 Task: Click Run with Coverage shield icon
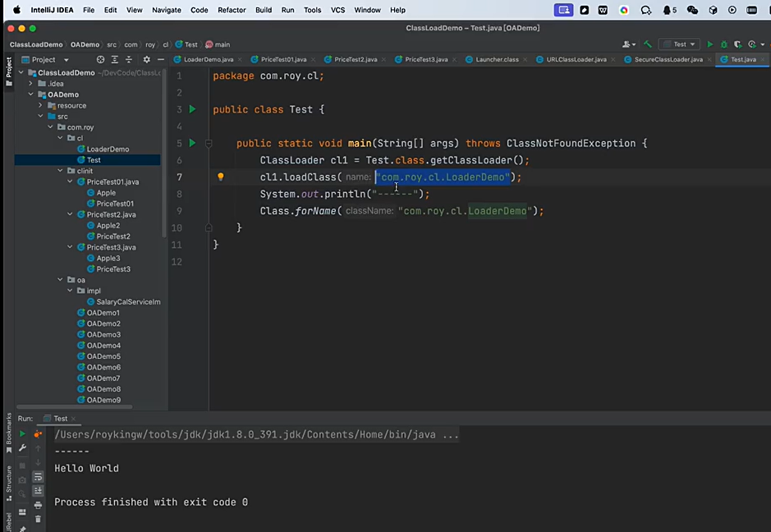tap(736, 44)
